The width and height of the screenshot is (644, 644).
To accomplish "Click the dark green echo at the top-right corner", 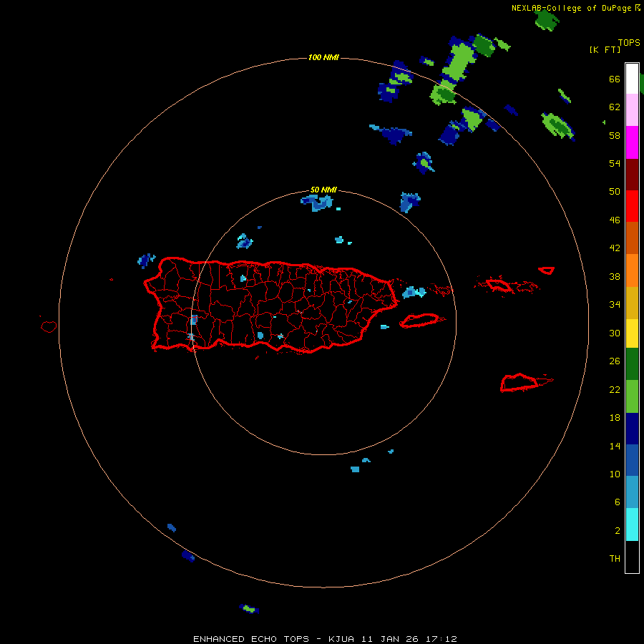I will (547, 20).
